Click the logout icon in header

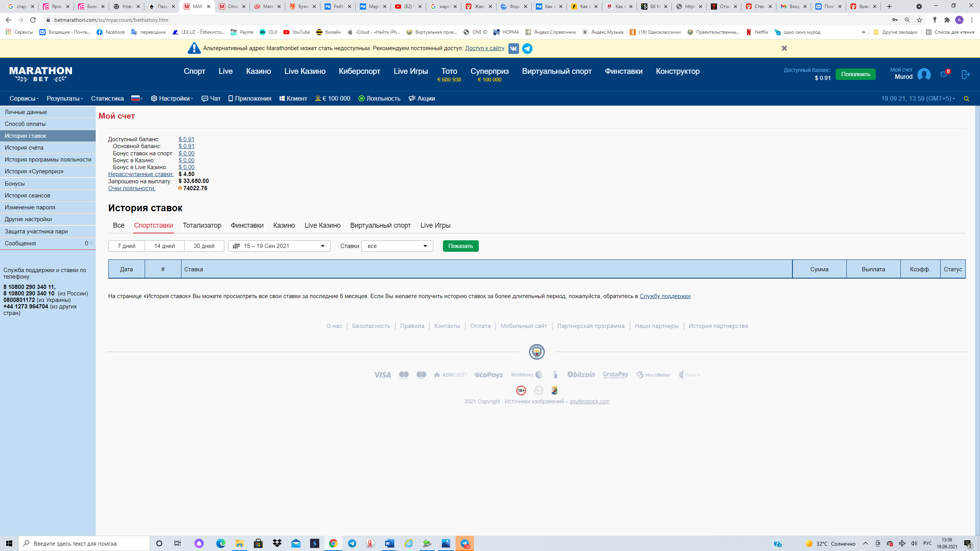[965, 74]
